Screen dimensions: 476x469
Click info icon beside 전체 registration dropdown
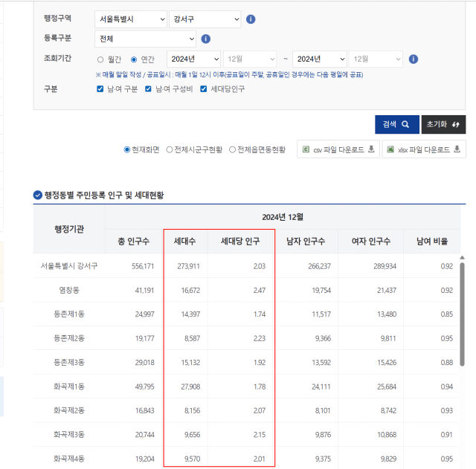pyautogui.click(x=205, y=39)
